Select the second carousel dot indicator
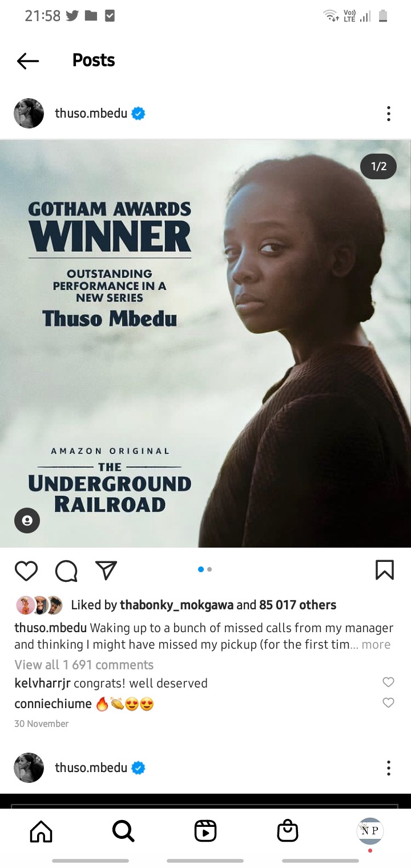Viewport: 411px width, 868px height. point(209,569)
